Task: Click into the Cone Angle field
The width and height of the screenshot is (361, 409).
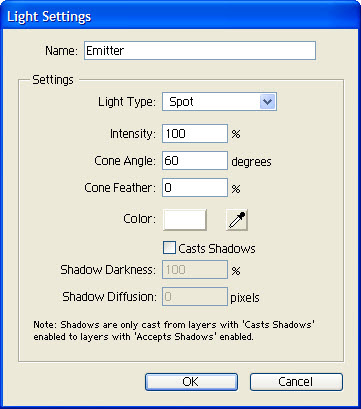Action: pos(195,161)
